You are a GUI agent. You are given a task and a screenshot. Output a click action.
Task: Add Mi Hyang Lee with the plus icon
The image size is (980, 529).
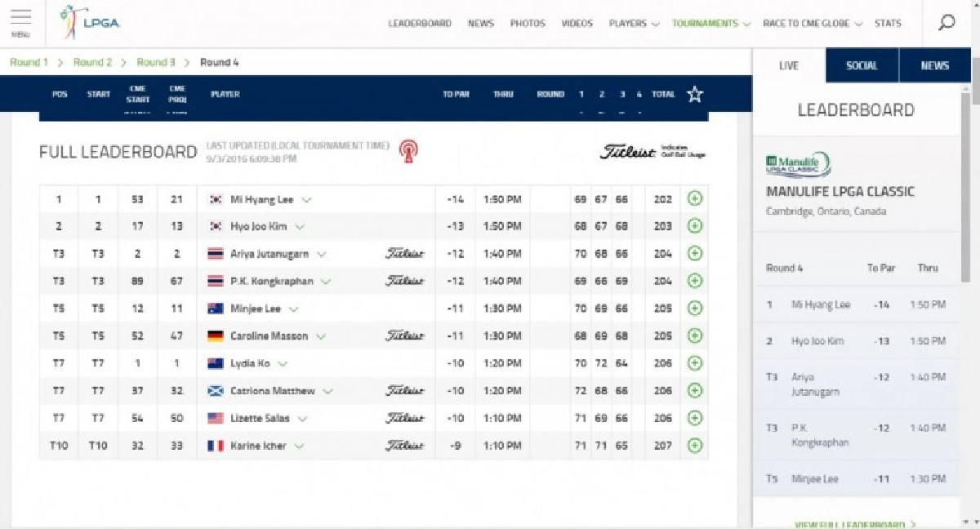695,198
